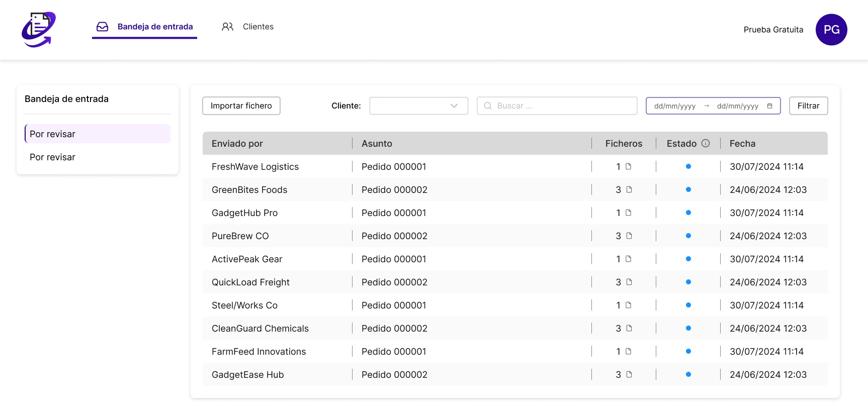This screenshot has width=868, height=417.
Task: Click the blue status dot for FreshWave Logistics
Action: (x=688, y=166)
